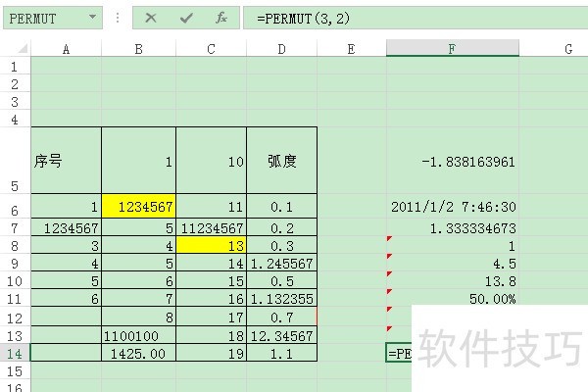Screen dimensions: 588x392
Task: Click cell with value 11234567
Action: click(x=211, y=227)
